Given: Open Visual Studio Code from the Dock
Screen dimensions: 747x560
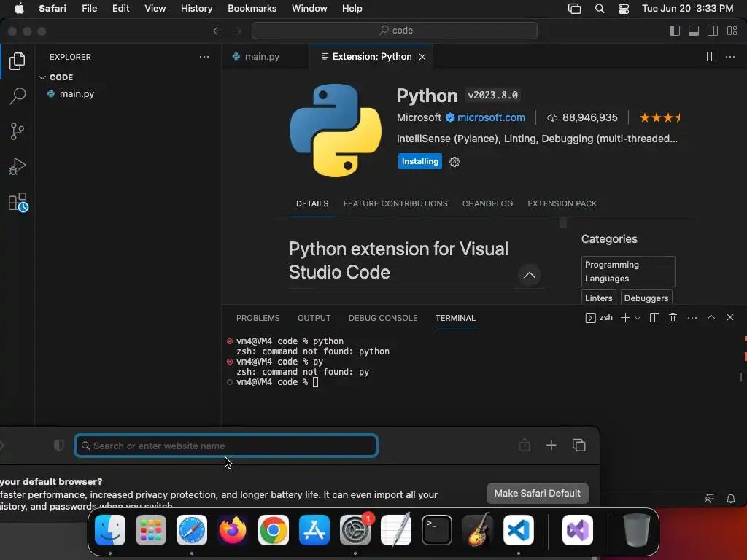Looking at the screenshot, I should (519, 530).
